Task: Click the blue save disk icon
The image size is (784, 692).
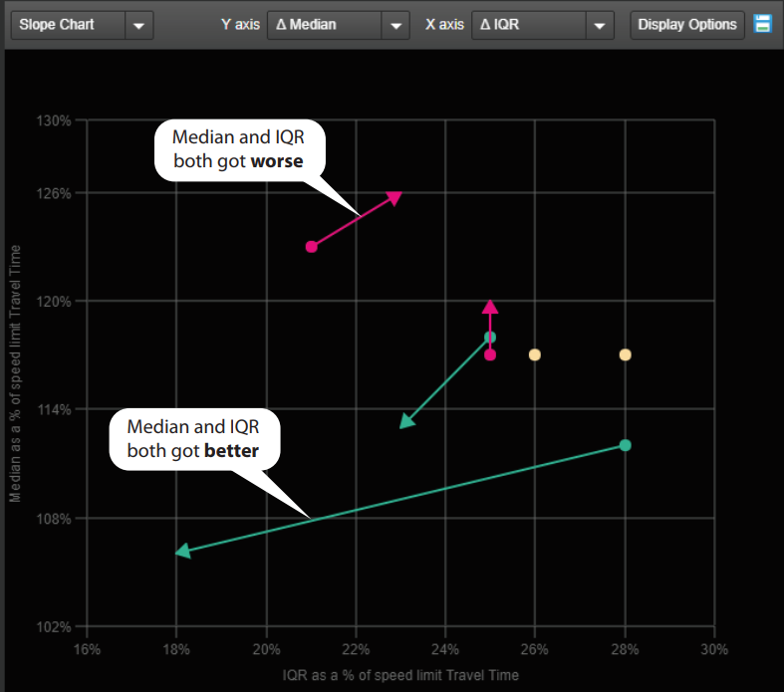Action: pyautogui.click(x=763, y=24)
